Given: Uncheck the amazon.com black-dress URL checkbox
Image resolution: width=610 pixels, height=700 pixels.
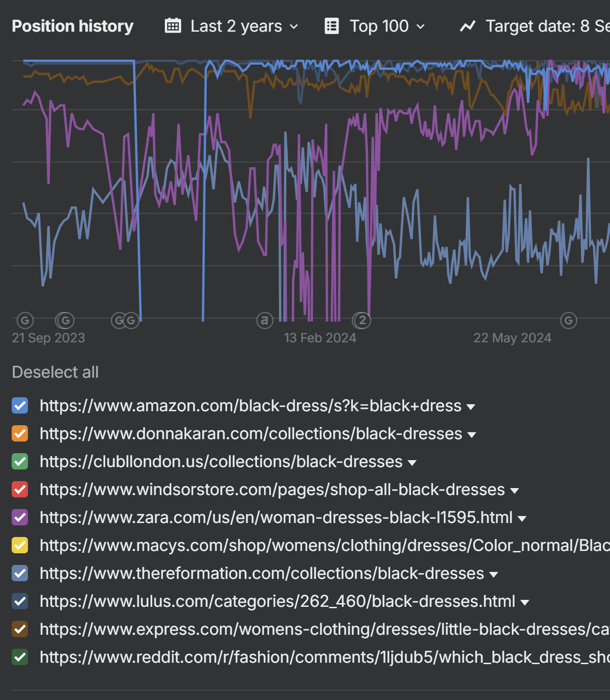Looking at the screenshot, I should click(x=20, y=406).
